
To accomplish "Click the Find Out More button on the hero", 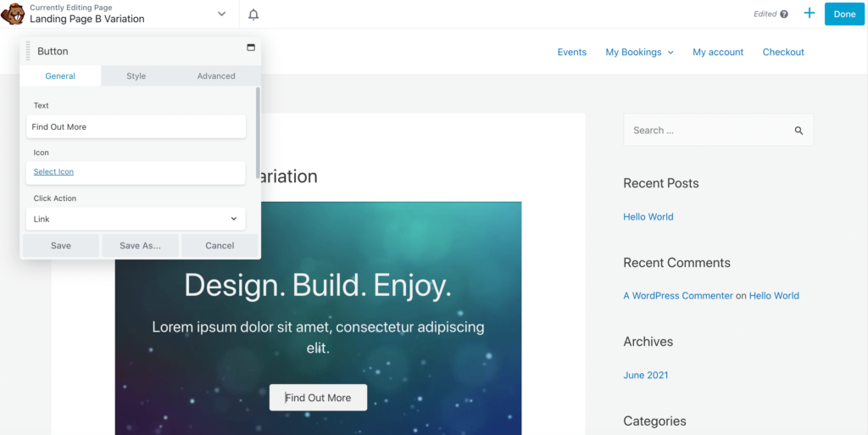I will 319,398.
